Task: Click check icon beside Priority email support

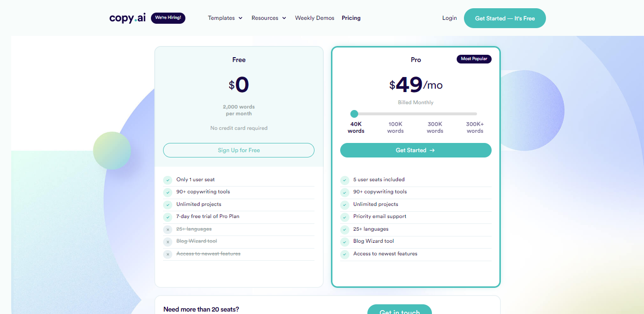Action: (x=345, y=217)
